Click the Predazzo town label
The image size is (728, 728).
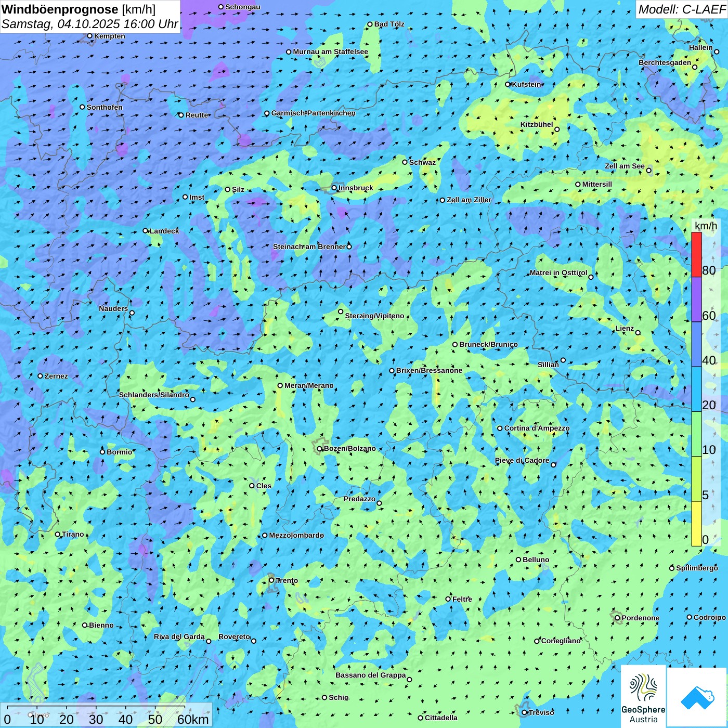(x=359, y=499)
